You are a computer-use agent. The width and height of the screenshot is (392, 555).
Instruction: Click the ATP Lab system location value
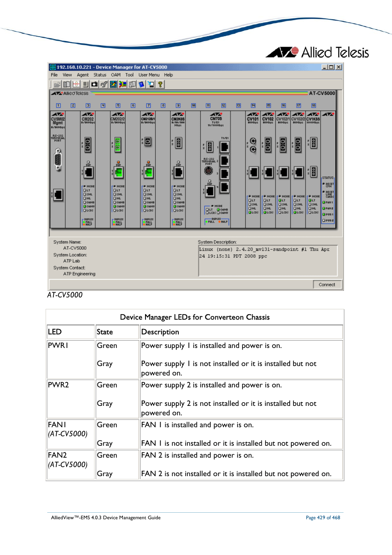[x=71, y=261]
